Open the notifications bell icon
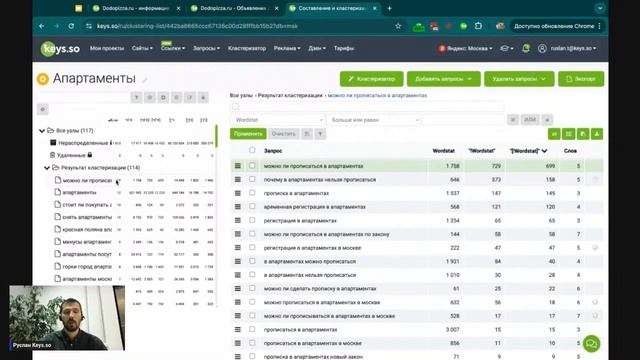The height and width of the screenshot is (360, 640). (526, 48)
